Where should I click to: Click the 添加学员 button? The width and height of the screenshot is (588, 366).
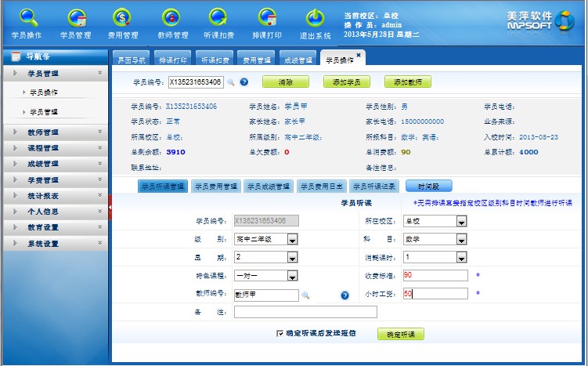point(346,82)
